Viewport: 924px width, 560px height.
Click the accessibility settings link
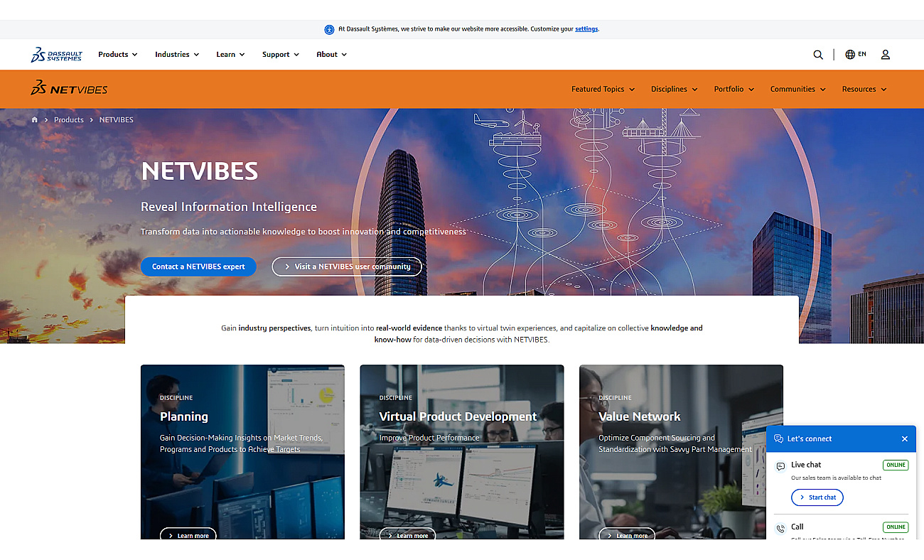click(x=586, y=29)
